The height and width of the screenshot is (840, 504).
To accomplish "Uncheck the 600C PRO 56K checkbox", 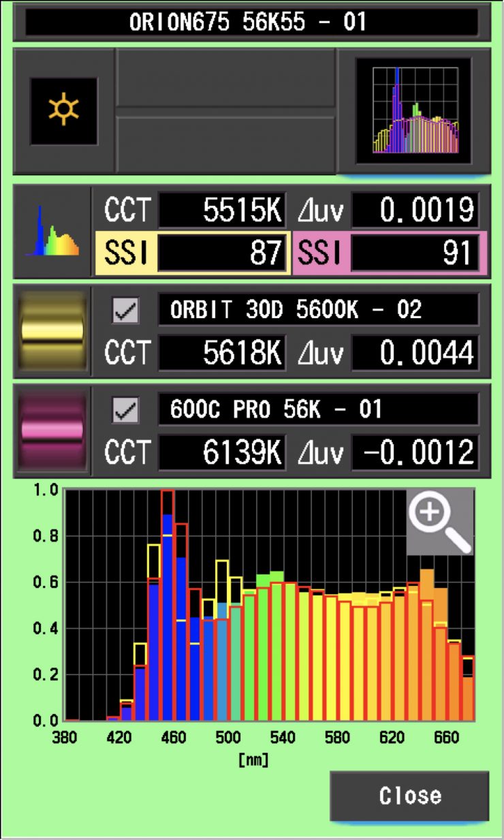I will (x=125, y=410).
